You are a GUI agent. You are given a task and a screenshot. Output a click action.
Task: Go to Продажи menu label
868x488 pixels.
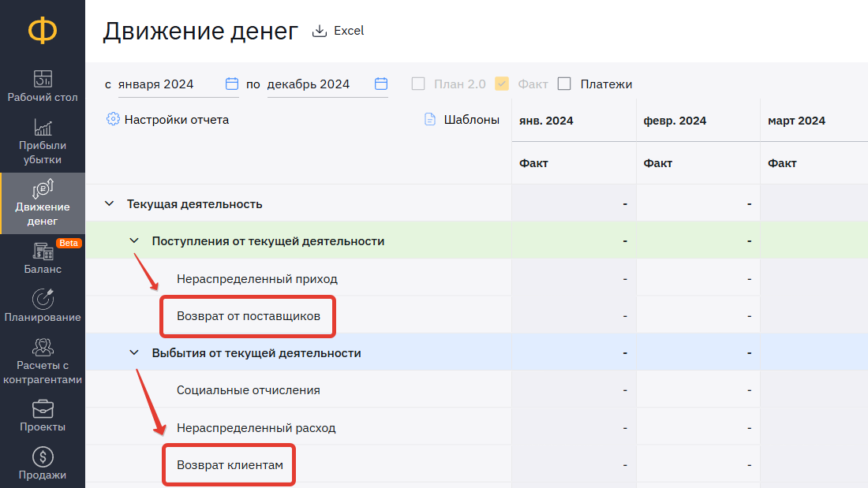[43, 475]
